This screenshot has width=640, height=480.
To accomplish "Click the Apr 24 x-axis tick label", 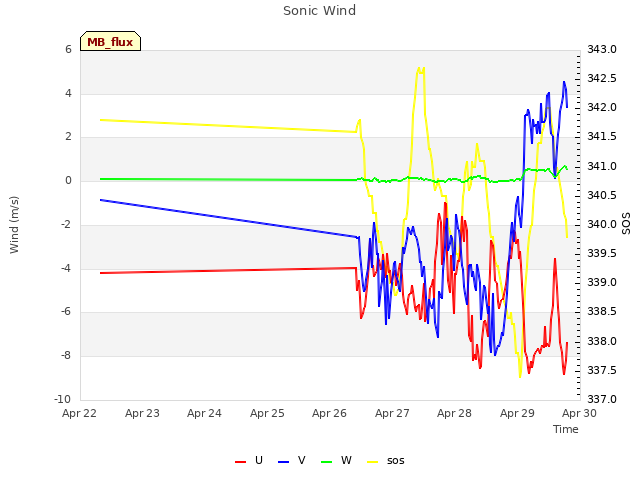I will pos(204,413).
